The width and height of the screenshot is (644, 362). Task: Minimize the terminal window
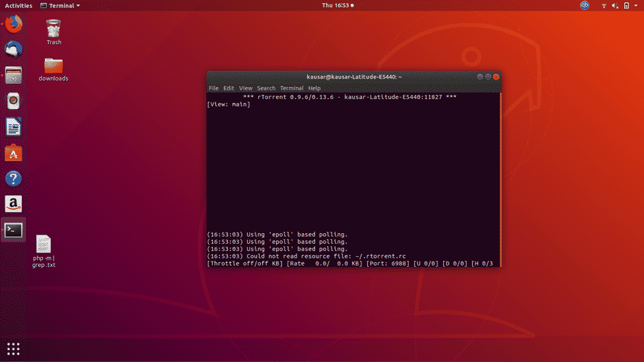(480, 77)
